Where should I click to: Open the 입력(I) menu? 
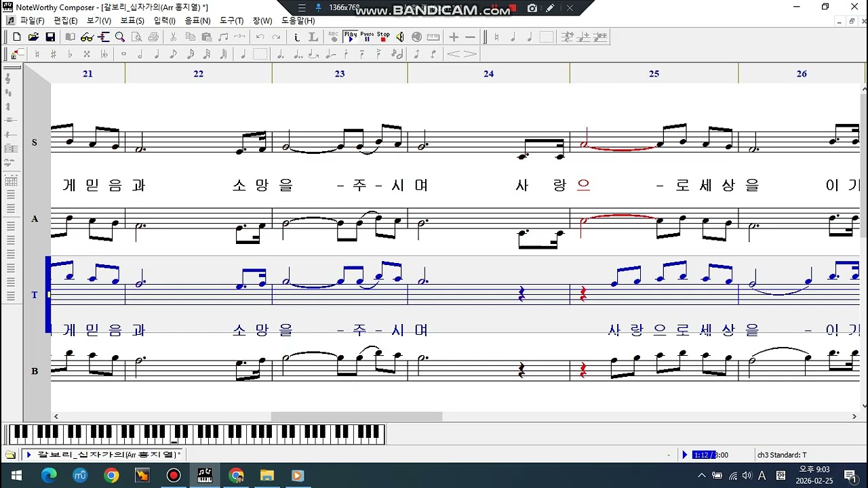click(165, 21)
